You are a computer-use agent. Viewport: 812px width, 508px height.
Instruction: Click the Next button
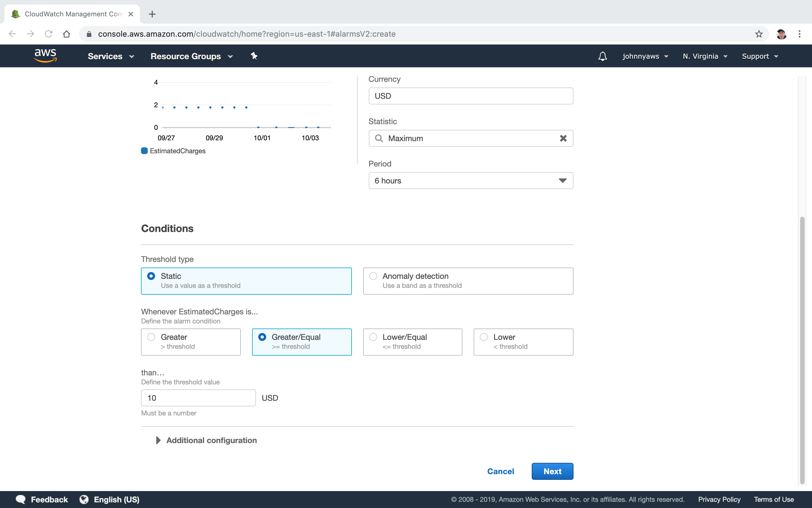(x=552, y=471)
